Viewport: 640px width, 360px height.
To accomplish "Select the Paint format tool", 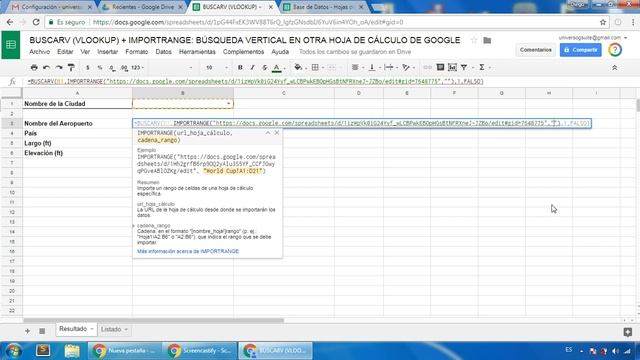I will pyautogui.click(x=71, y=67).
